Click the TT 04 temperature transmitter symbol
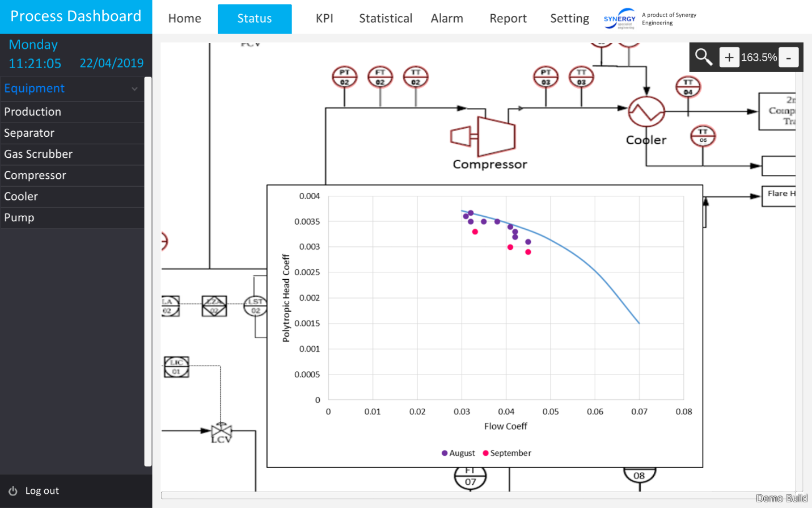The height and width of the screenshot is (508, 812). point(688,87)
